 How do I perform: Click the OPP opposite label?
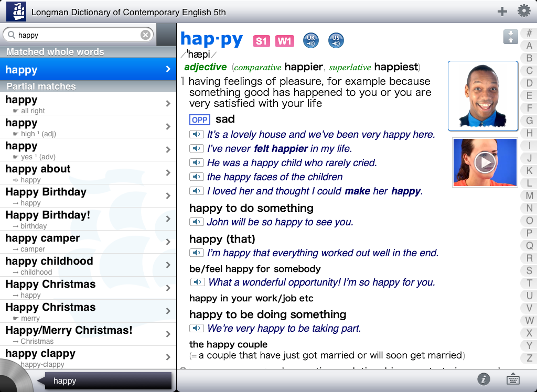200,120
